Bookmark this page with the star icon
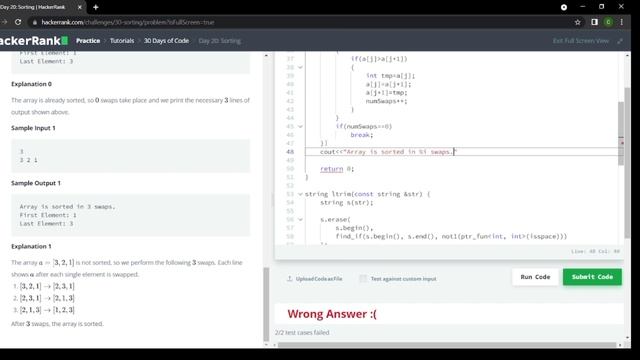Viewport: 640px width, 360px height. click(578, 22)
